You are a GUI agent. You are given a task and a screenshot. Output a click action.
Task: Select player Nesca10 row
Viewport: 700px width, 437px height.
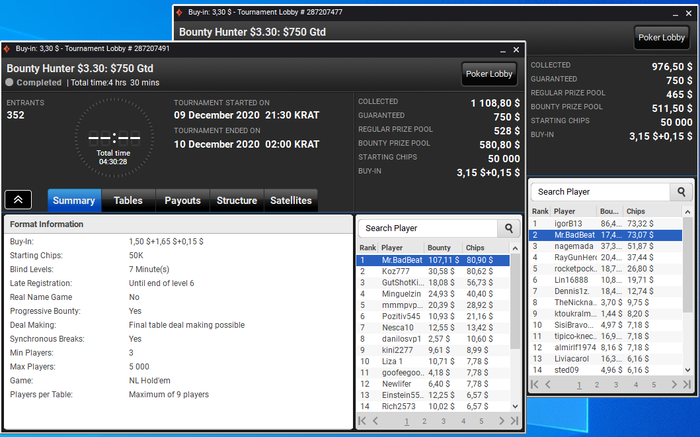433,328
